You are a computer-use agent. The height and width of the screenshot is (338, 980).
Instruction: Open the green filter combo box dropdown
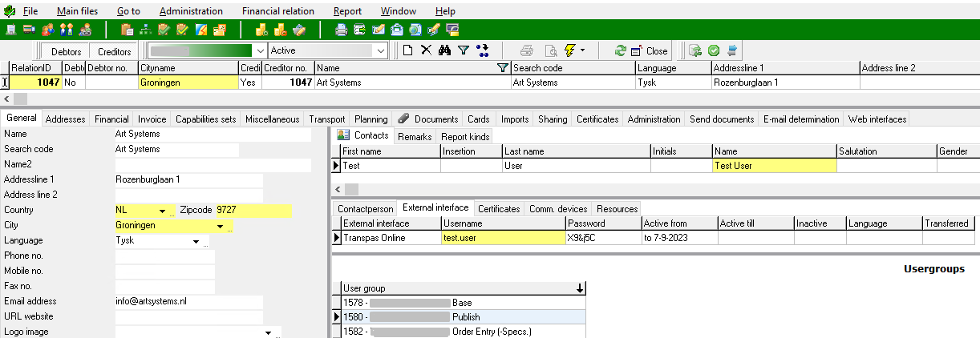261,50
